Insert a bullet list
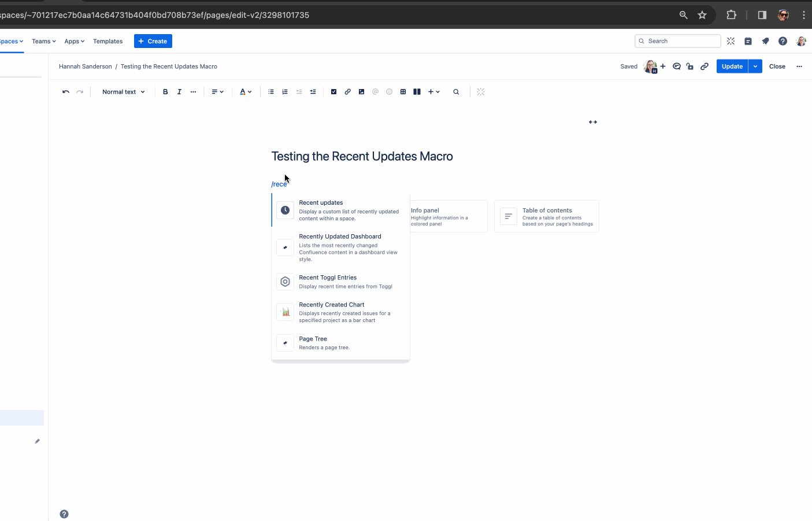The width and height of the screenshot is (812, 521). (271, 92)
